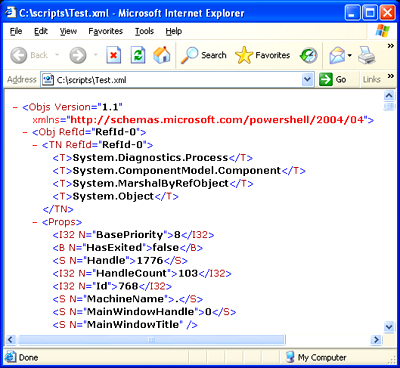Open the File menu
Screen dimensions: 400x368
point(16,31)
